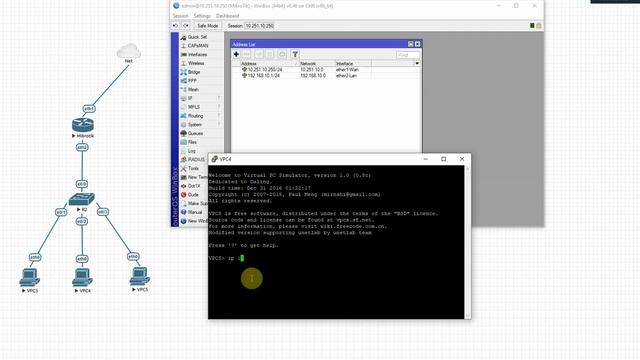Sort by the Network column header
This screenshot has width=640, height=360.
(x=317, y=64)
